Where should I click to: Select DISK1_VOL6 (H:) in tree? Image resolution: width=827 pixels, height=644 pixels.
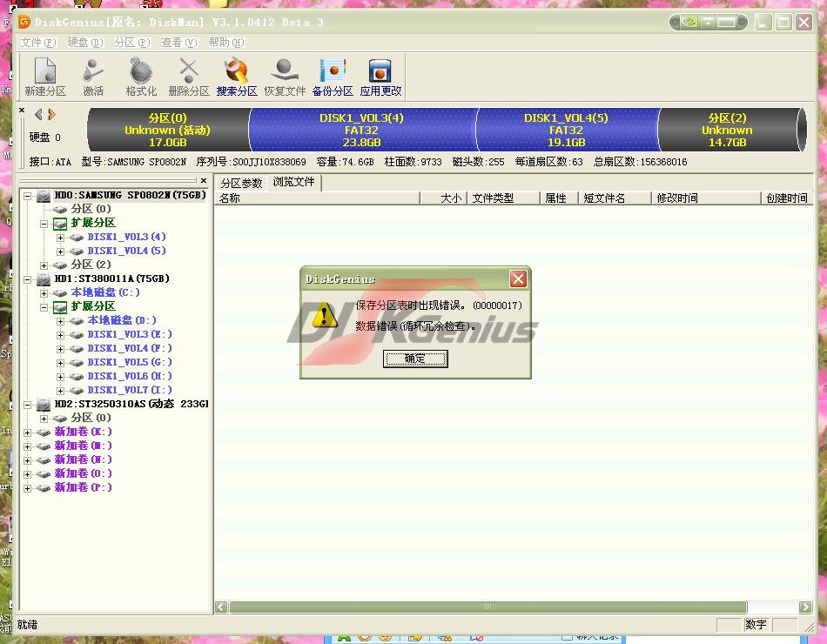click(x=129, y=376)
